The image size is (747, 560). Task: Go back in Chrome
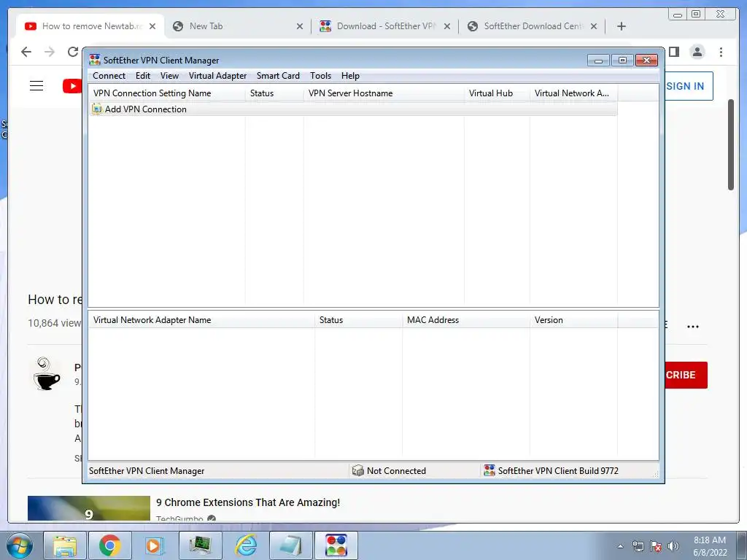click(26, 52)
